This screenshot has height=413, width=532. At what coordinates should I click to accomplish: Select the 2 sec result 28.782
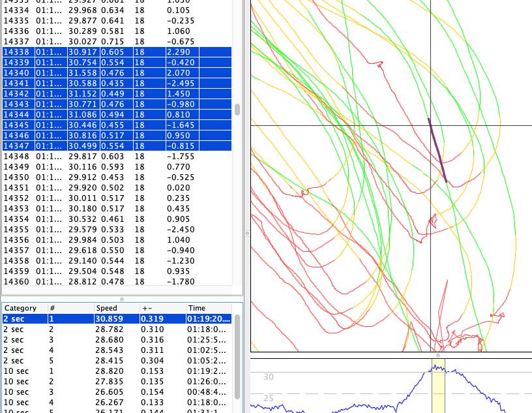(117, 329)
